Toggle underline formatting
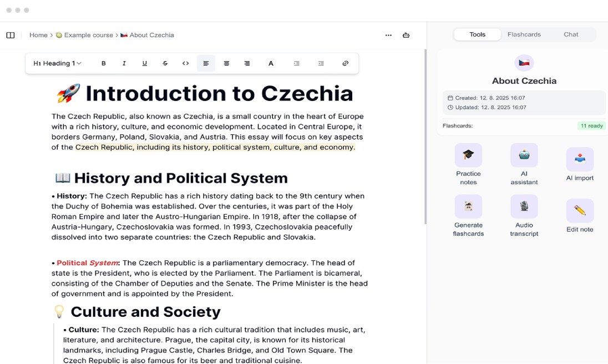 (145, 63)
